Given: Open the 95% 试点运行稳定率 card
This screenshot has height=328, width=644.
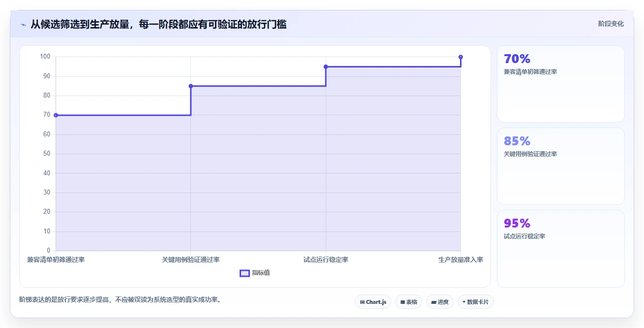Looking at the screenshot, I should pyautogui.click(x=560, y=249).
